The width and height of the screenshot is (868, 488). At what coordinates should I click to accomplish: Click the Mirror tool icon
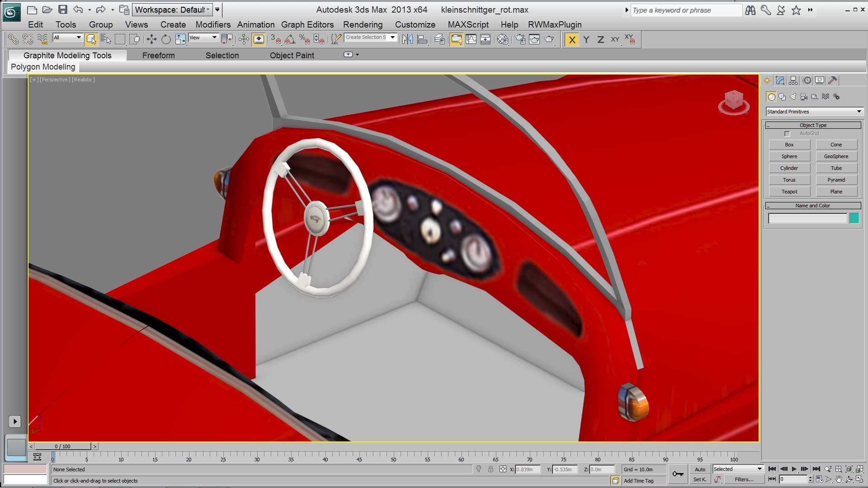(407, 40)
